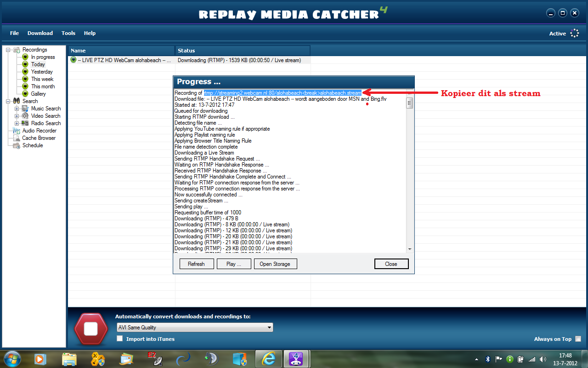Open Cache Browser via its page icon

17,138
